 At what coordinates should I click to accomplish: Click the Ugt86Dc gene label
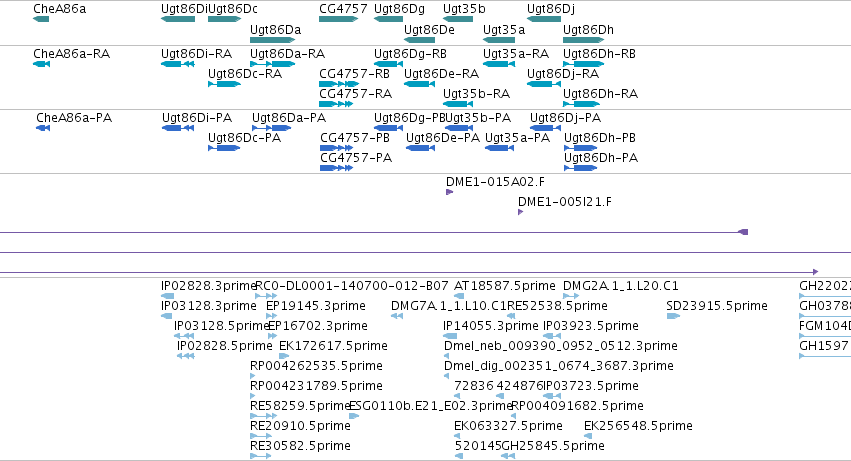click(x=233, y=9)
